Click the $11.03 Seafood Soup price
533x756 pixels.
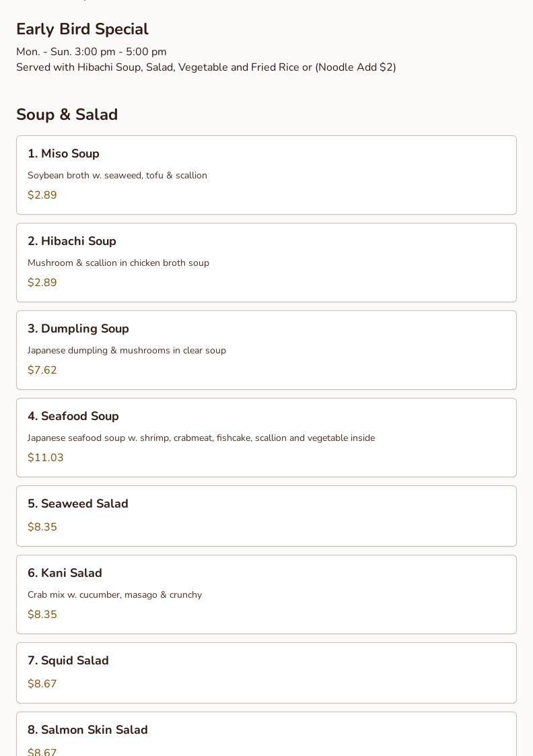[x=46, y=458]
